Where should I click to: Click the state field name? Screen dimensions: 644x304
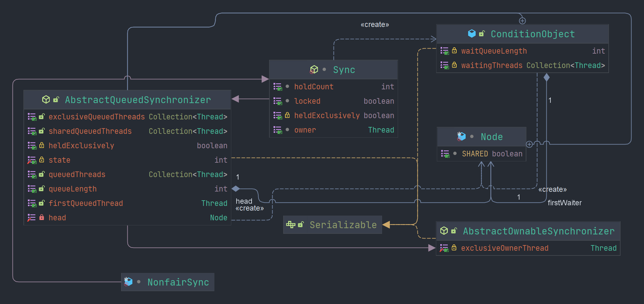pyautogui.click(x=59, y=160)
